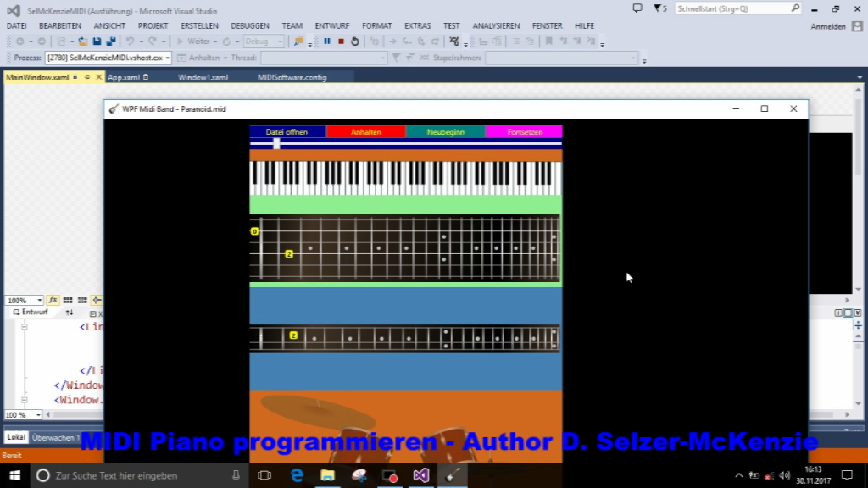The width and height of the screenshot is (868, 488).
Task: Click the Undo arrow icon
Action: pos(130,42)
